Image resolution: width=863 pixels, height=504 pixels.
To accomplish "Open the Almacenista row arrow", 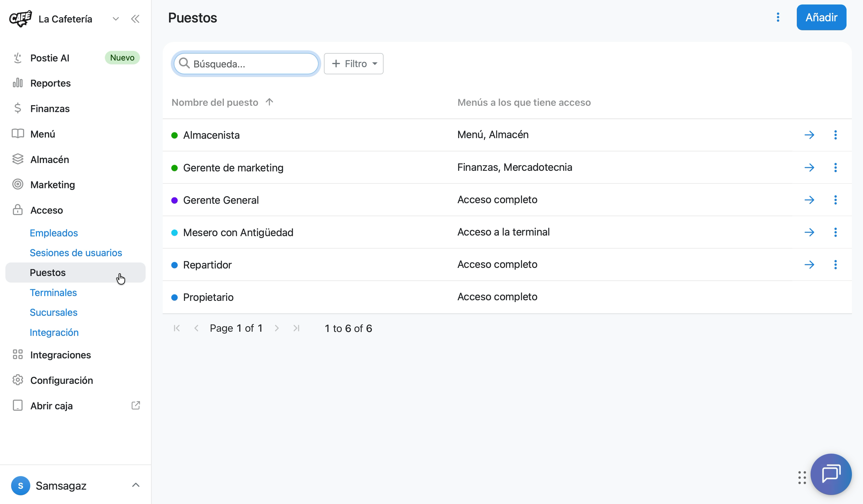I will pos(809,135).
